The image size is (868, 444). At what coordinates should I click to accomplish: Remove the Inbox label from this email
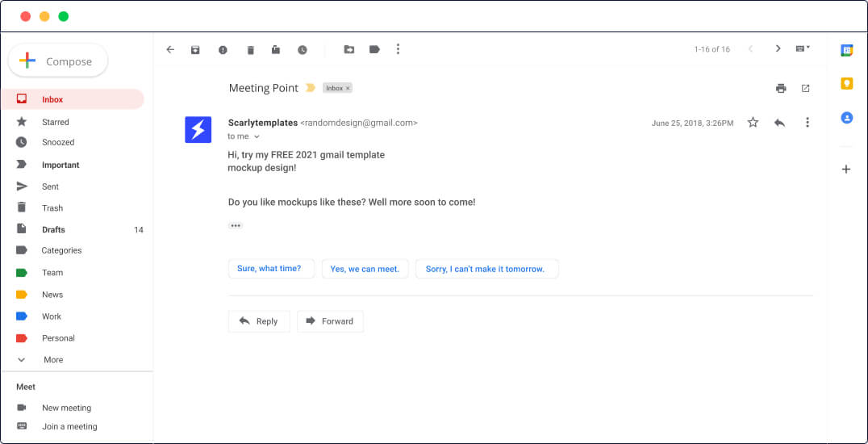348,88
